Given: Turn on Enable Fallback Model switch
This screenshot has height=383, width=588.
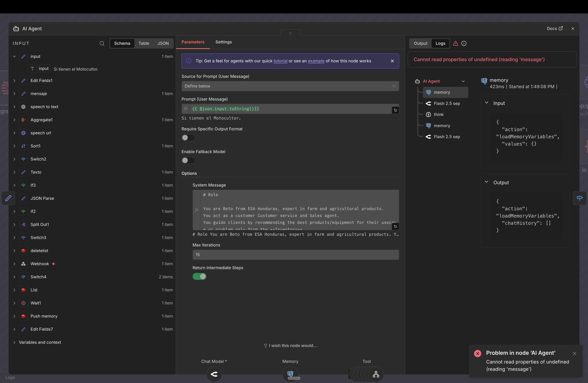Looking at the screenshot, I should [x=188, y=160].
